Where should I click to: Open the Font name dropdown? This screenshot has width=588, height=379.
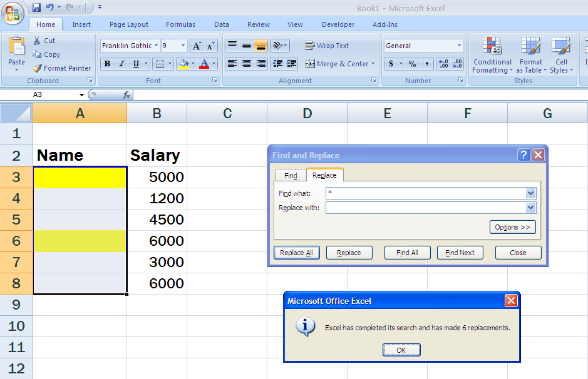click(158, 46)
